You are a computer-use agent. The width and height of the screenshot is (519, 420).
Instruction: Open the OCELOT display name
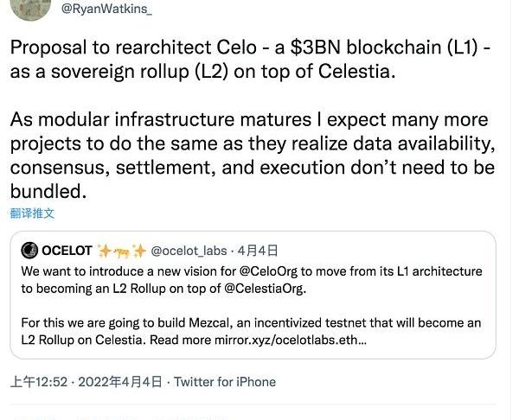pos(67,251)
